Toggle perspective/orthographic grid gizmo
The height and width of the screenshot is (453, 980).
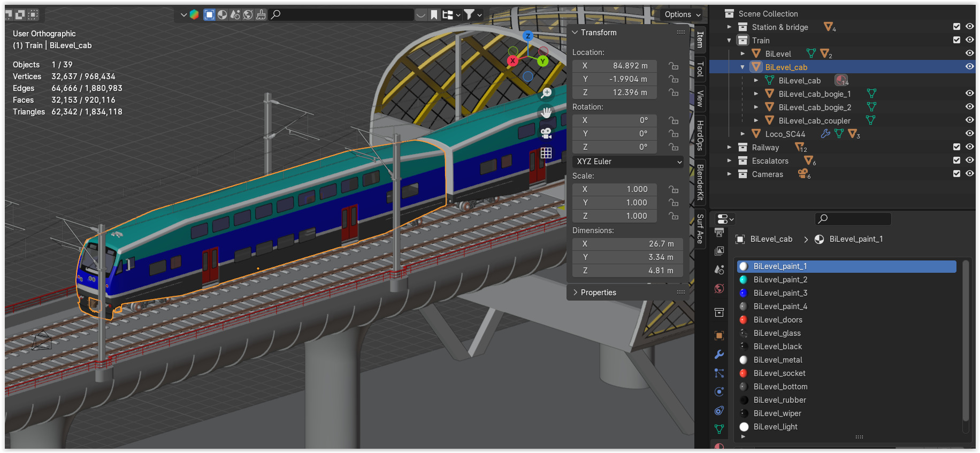coord(546,153)
